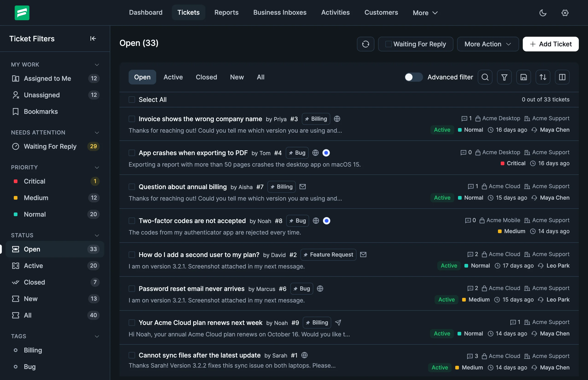Click the Feature Request tag on ticket #2

(x=328, y=255)
